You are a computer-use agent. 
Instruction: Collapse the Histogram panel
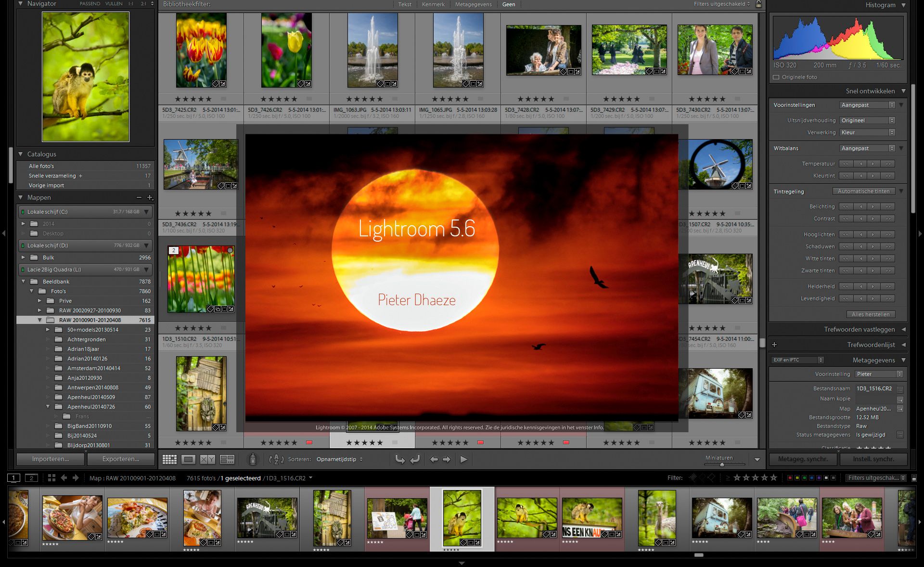[903, 5]
